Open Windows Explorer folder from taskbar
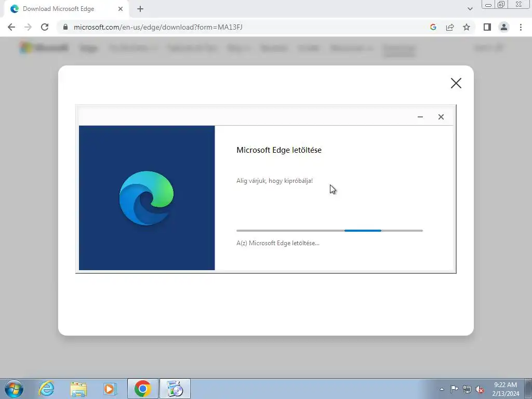 [x=78, y=389]
